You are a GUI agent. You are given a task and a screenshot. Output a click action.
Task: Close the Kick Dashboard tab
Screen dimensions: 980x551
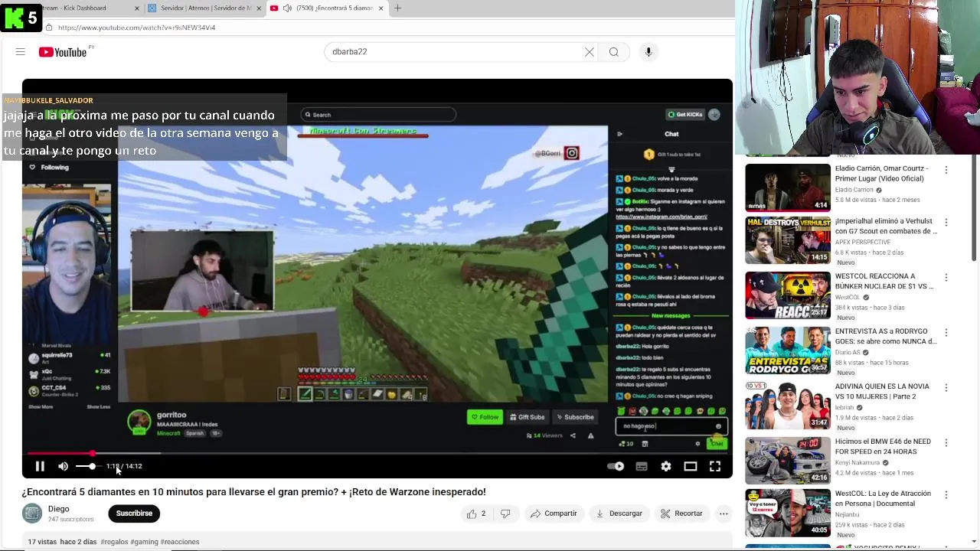tap(137, 8)
